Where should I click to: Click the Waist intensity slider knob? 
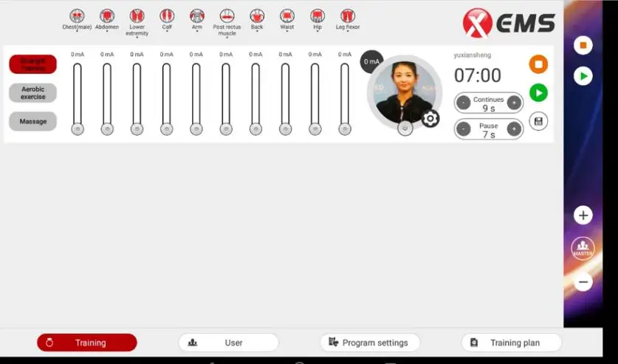[x=285, y=129]
